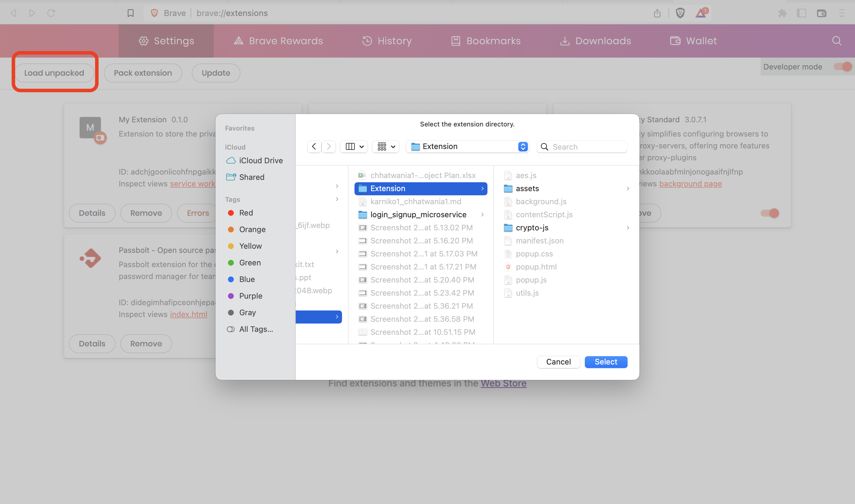Disable Developer mode toggle

(843, 66)
